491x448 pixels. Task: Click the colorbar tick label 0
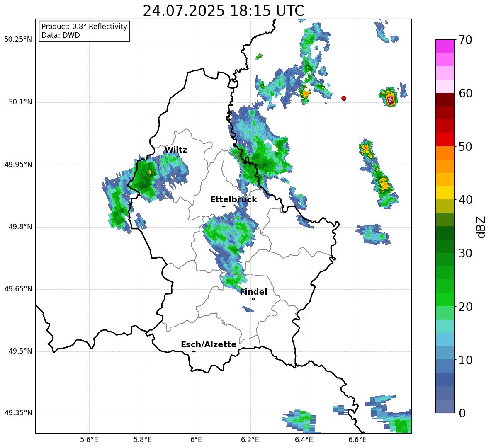click(x=462, y=413)
